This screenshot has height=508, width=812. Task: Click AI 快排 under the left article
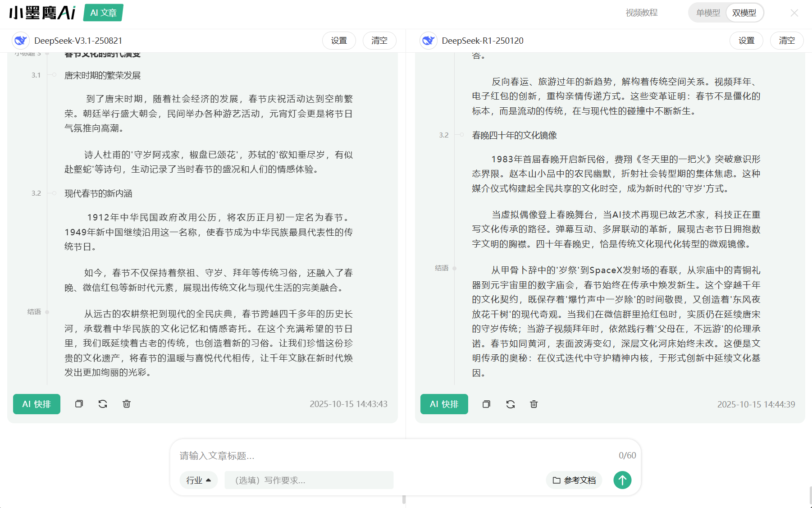point(36,404)
